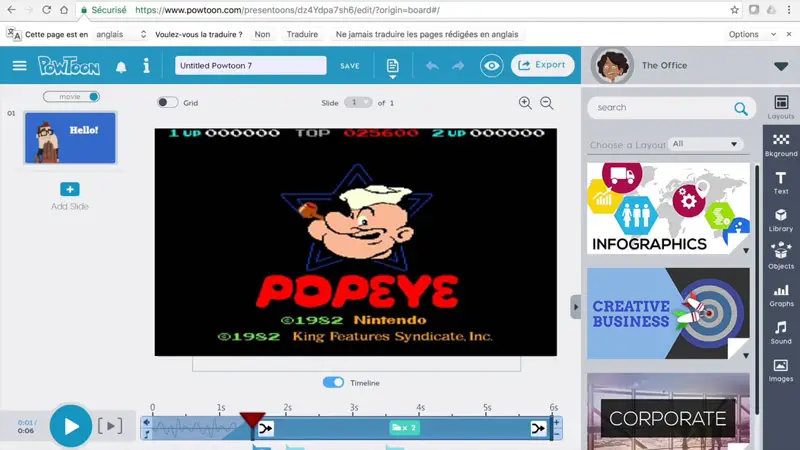Viewport: 800px width, 450px height.
Task: Click the SAVE button
Action: (350, 66)
